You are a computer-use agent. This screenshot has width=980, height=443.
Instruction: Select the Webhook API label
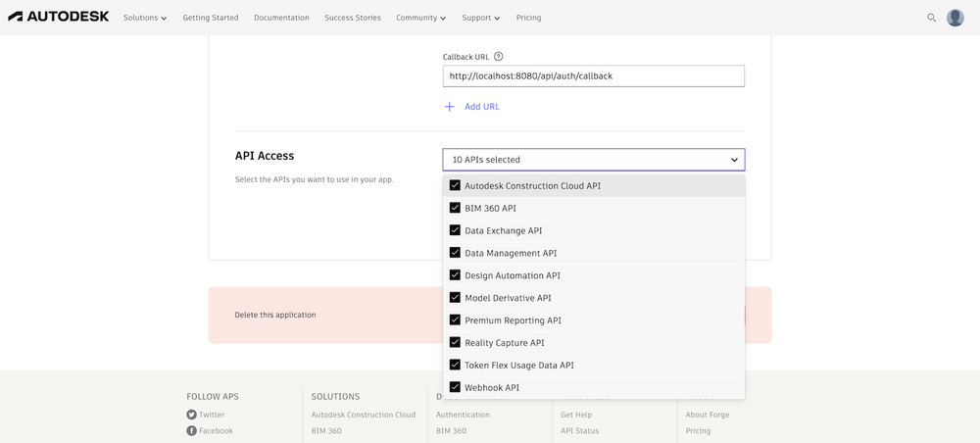[492, 387]
